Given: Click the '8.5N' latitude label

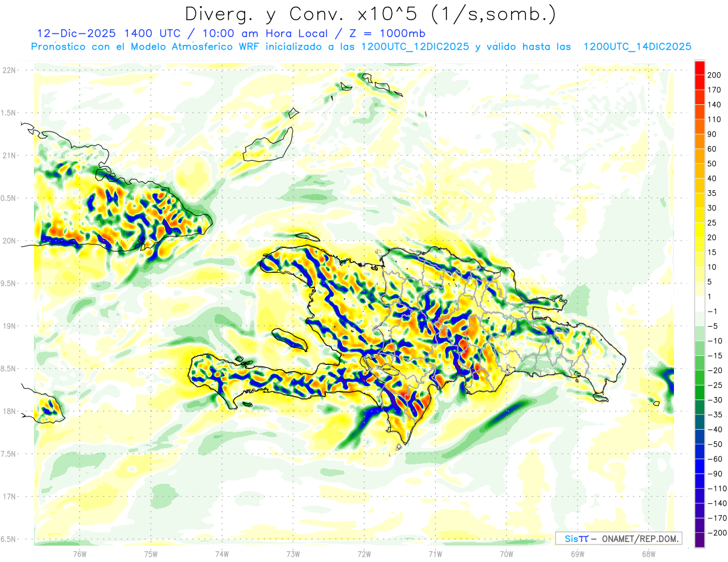Looking at the screenshot, I should (8, 369).
